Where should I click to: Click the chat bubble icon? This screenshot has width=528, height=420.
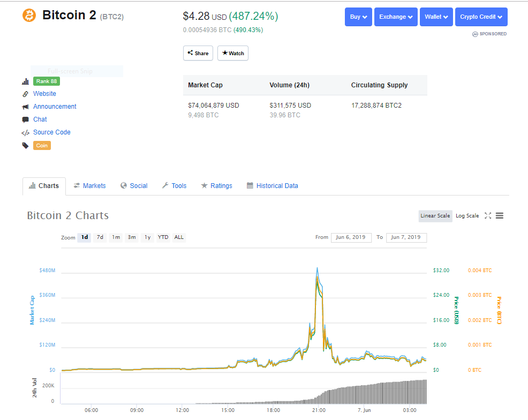(x=25, y=119)
